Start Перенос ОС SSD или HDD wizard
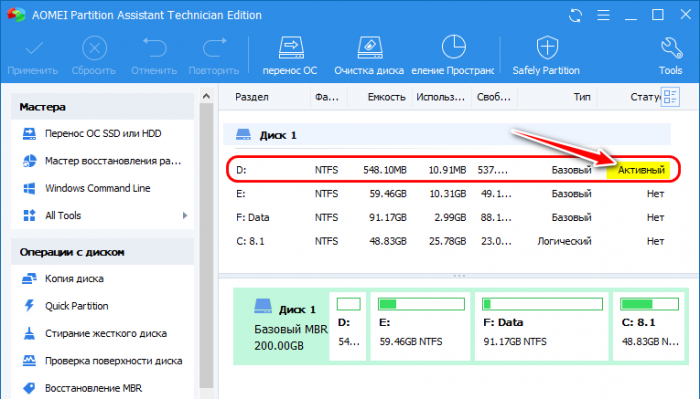Image resolution: width=700 pixels, height=399 pixels. (x=103, y=133)
